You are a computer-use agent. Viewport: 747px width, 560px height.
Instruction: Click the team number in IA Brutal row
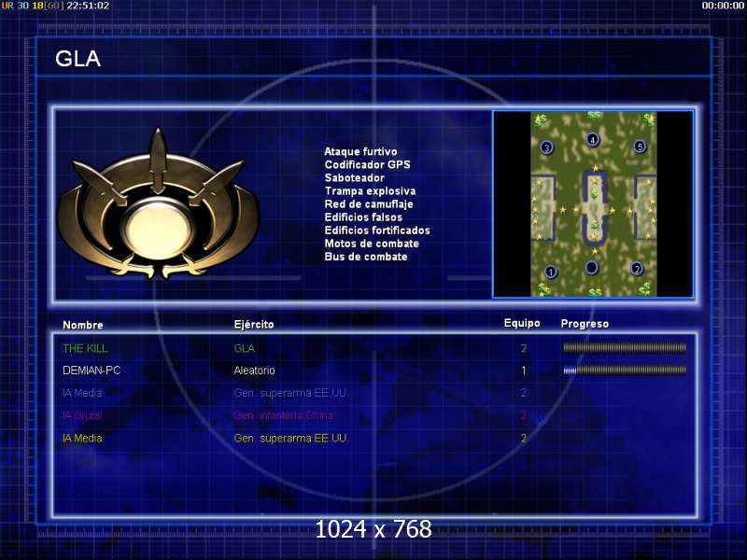point(524,415)
